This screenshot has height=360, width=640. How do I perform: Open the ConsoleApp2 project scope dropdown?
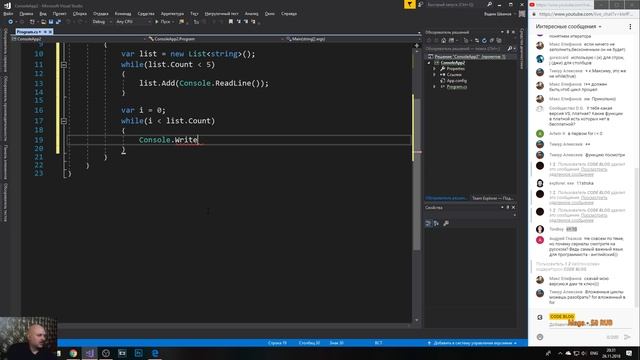coord(78,39)
